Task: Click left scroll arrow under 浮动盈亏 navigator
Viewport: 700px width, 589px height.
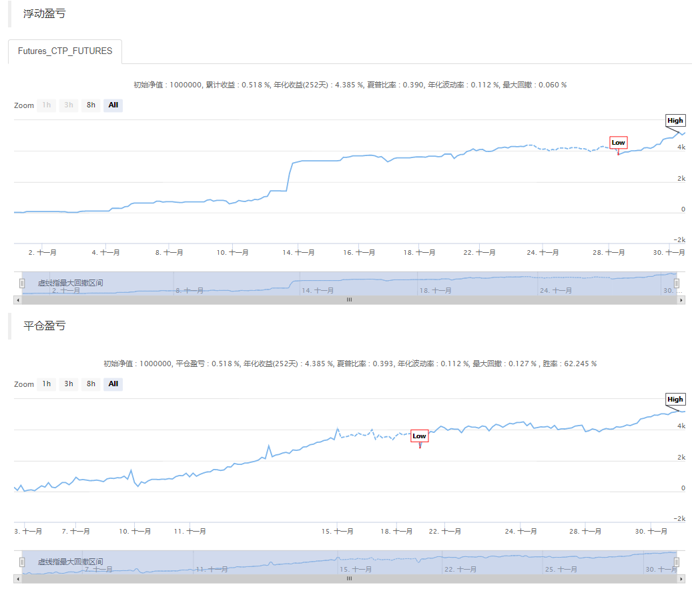Action: pyautogui.click(x=17, y=300)
